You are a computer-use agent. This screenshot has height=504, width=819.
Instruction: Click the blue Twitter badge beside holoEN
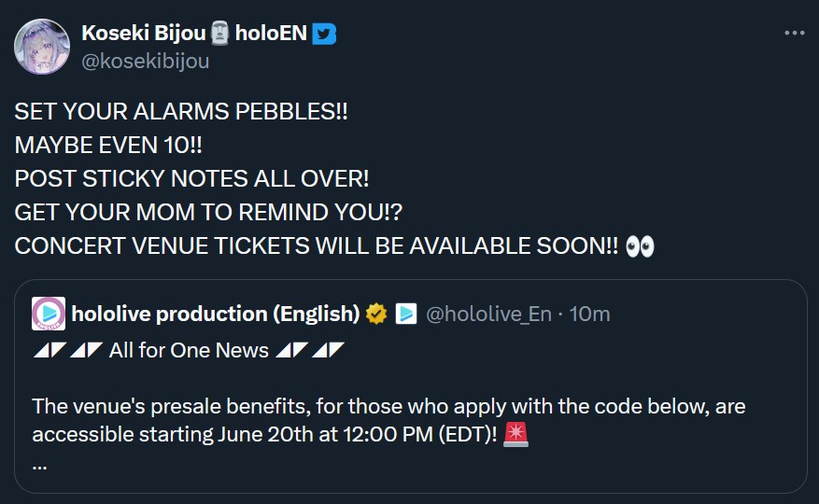click(x=325, y=34)
